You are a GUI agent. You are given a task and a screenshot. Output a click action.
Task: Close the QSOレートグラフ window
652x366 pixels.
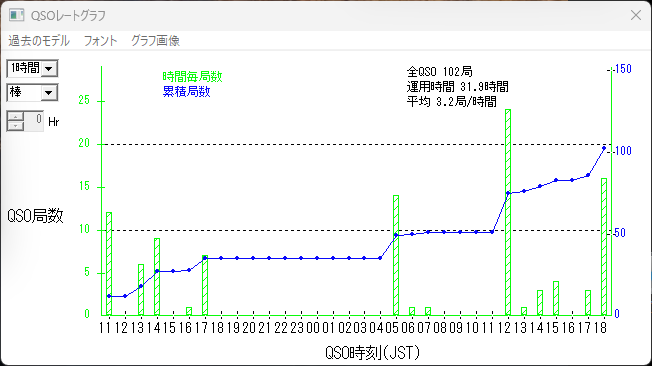(635, 15)
